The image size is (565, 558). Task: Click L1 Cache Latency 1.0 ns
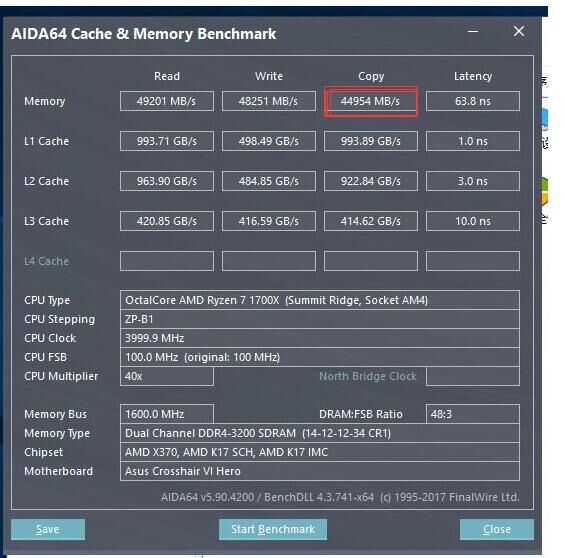pos(473,141)
